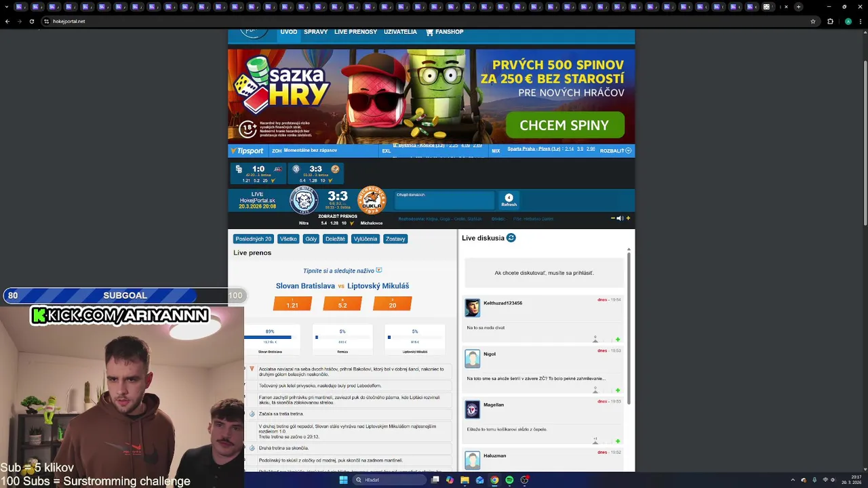Open a new browser tab with the plus button
The height and width of the screenshot is (488, 868).
click(798, 7)
